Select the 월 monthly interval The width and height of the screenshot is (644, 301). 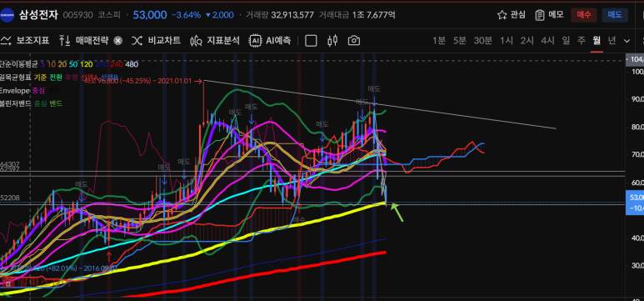pyautogui.click(x=597, y=40)
